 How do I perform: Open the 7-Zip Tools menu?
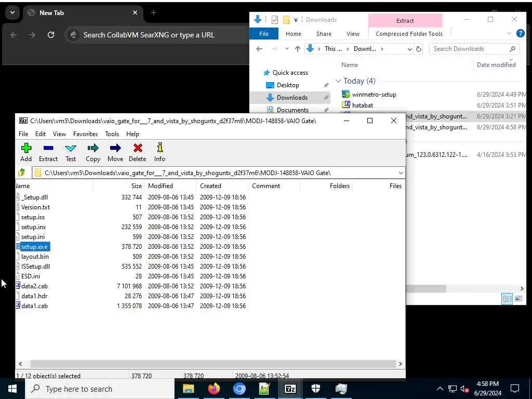tap(112, 134)
